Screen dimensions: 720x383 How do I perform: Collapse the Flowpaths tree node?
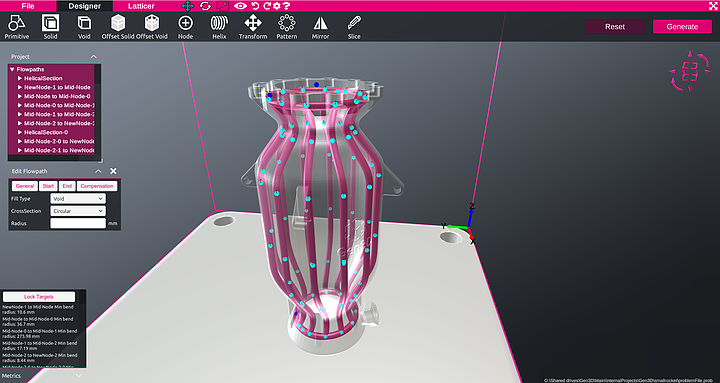pyautogui.click(x=12, y=69)
